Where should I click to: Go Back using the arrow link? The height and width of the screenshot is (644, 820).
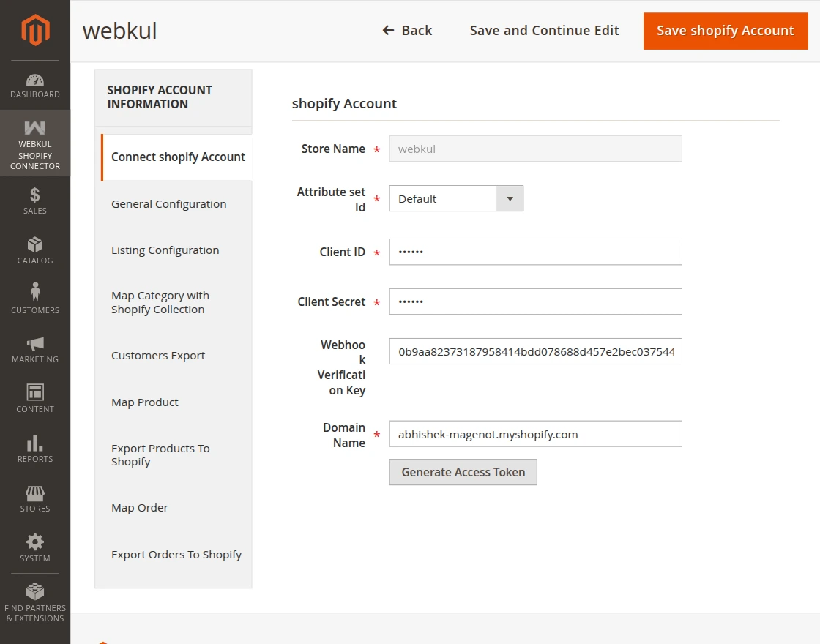pos(407,31)
